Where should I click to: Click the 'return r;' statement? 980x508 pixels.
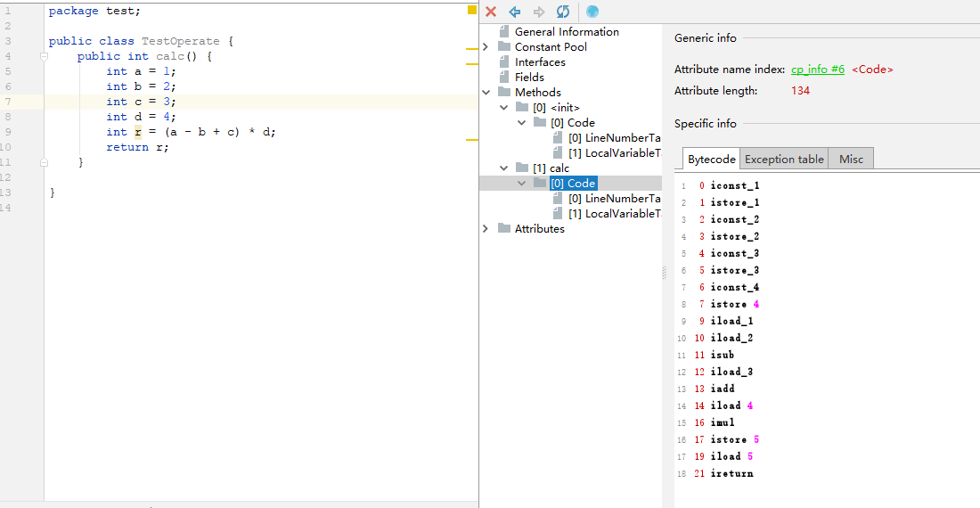[137, 147]
